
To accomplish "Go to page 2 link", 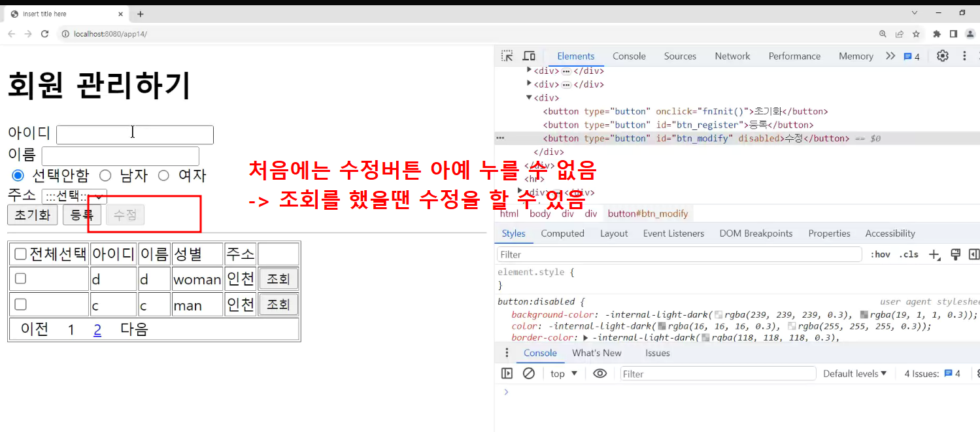I will [x=97, y=329].
